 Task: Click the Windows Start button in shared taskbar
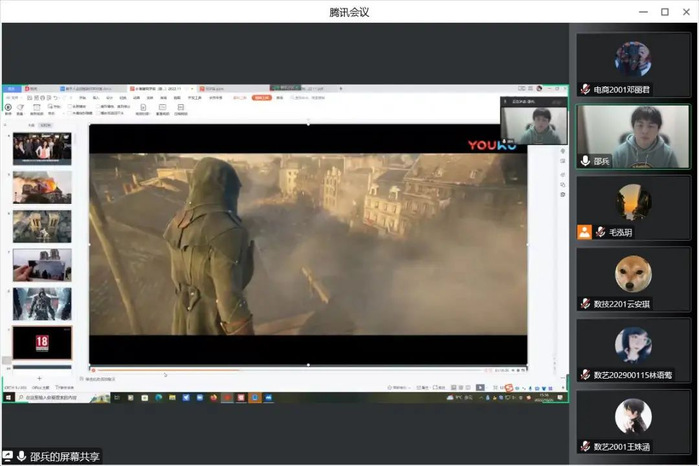[x=7, y=397]
